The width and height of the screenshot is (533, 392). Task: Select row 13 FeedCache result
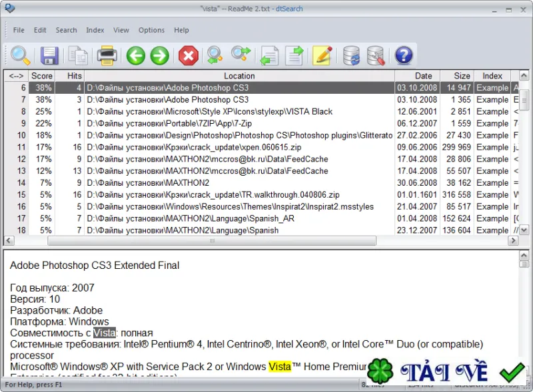click(x=261, y=171)
